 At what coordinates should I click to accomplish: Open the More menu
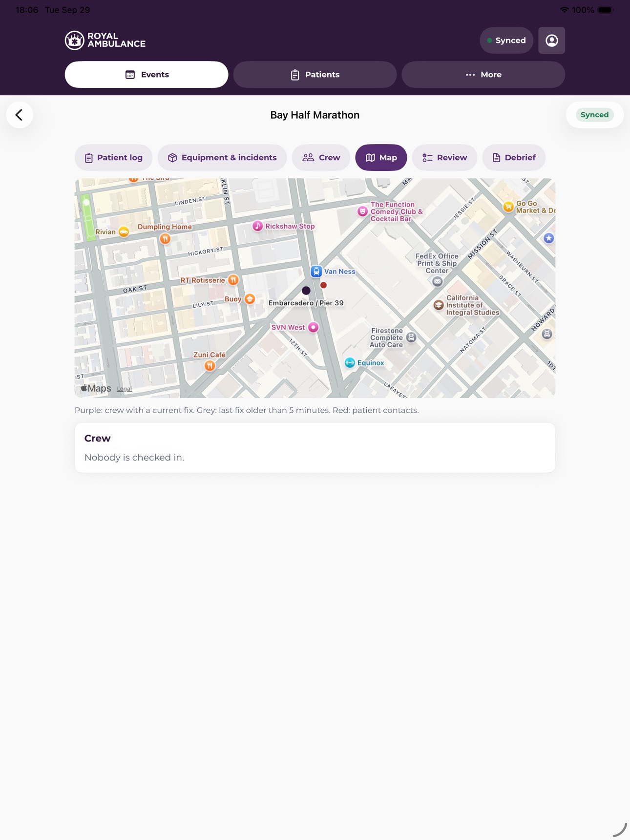pyautogui.click(x=483, y=75)
